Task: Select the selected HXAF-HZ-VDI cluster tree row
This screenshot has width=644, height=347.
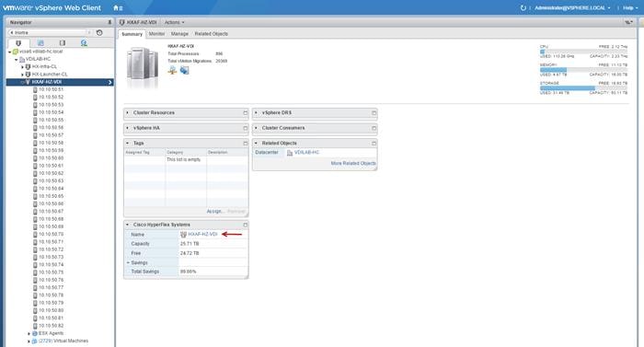Action: click(60, 82)
